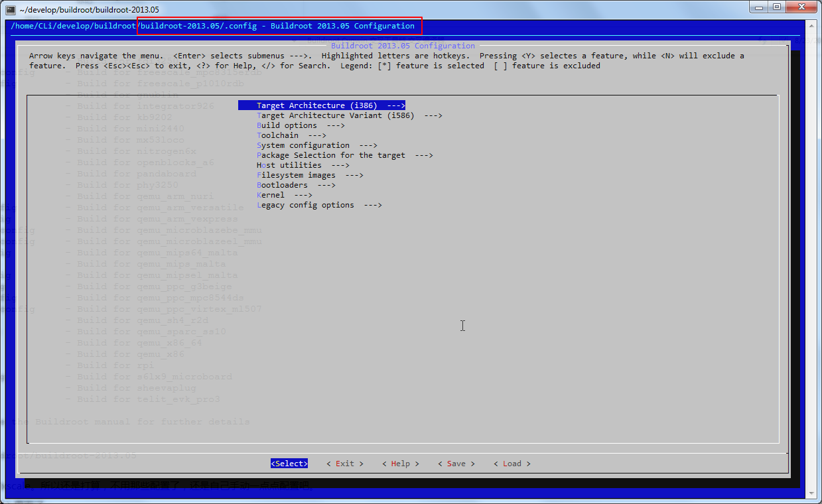Image resolution: width=822 pixels, height=504 pixels.
Task: Click background text 'Build for qemu_arm_versatile'
Action: click(161, 208)
